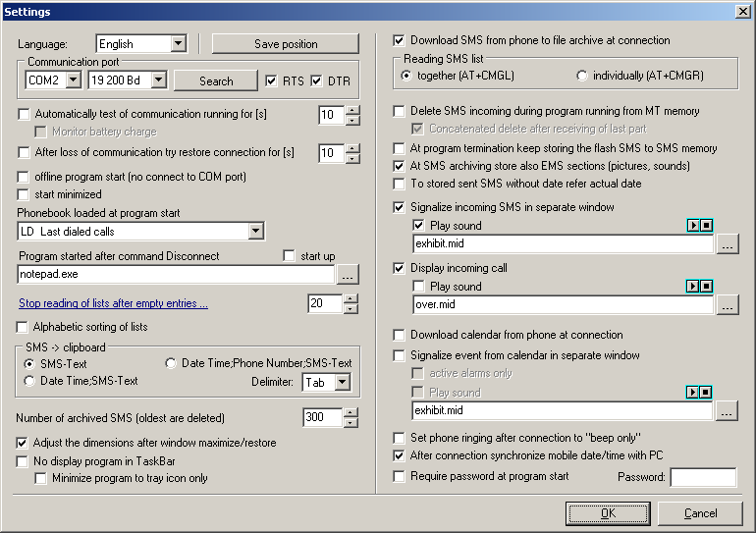Browse for the notepad.exe program file
This screenshot has width=756, height=533.
[x=348, y=276]
